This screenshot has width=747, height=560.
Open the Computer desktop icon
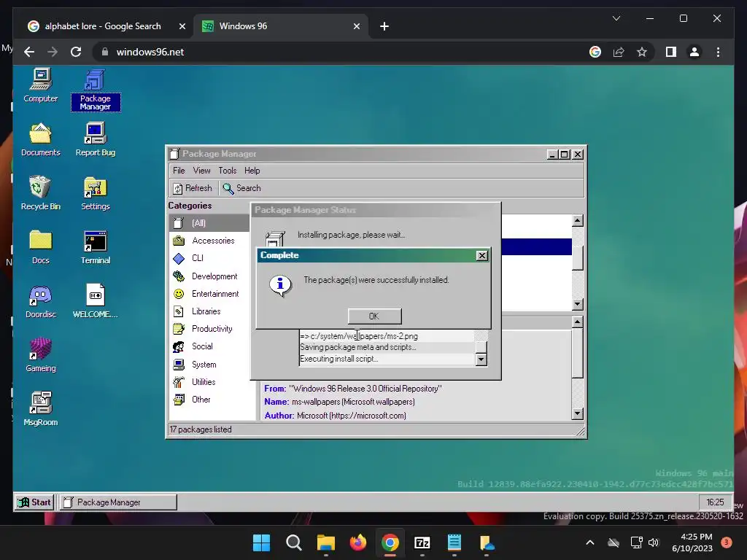(x=41, y=86)
